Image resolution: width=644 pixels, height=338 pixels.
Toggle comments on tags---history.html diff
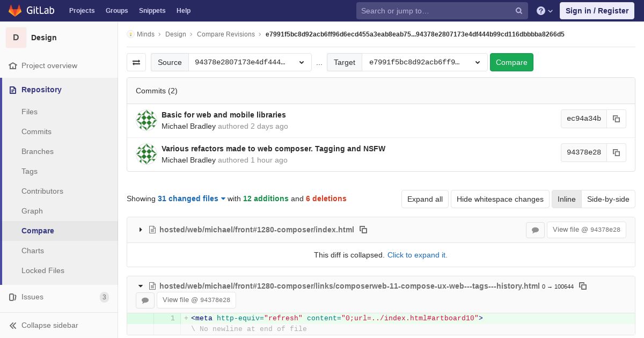point(145,300)
